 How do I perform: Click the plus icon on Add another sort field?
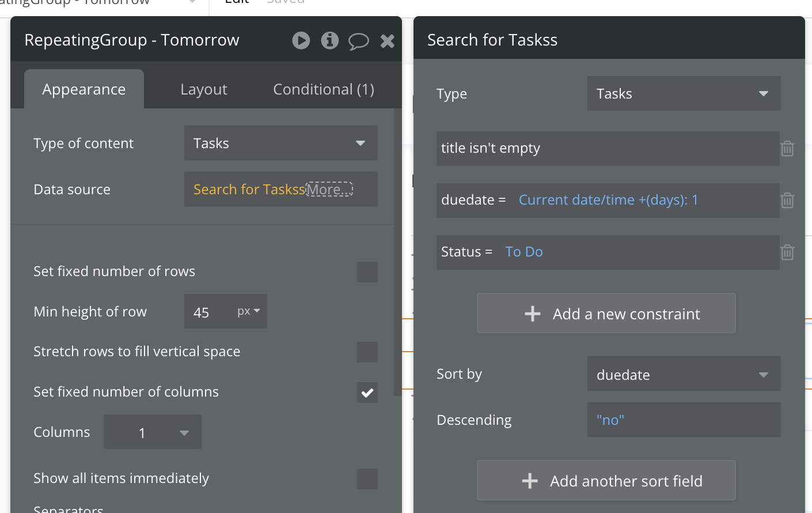tap(530, 481)
